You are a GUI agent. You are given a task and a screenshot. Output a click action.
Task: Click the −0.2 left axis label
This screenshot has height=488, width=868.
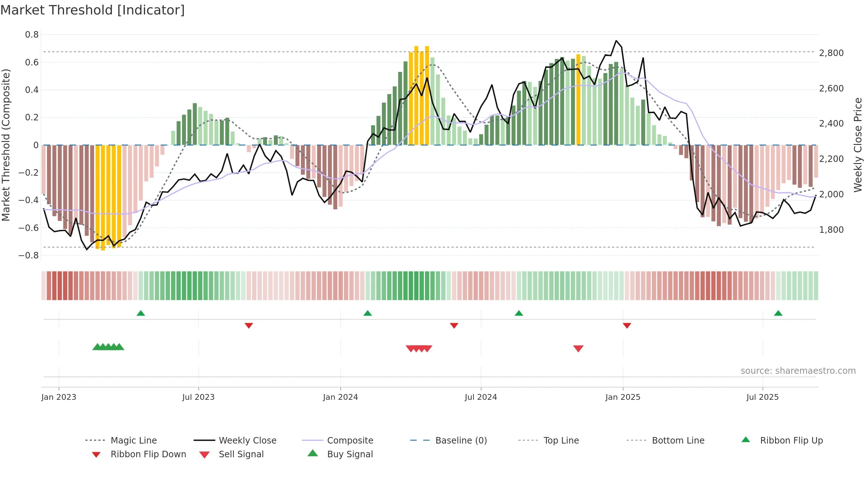click(x=29, y=173)
